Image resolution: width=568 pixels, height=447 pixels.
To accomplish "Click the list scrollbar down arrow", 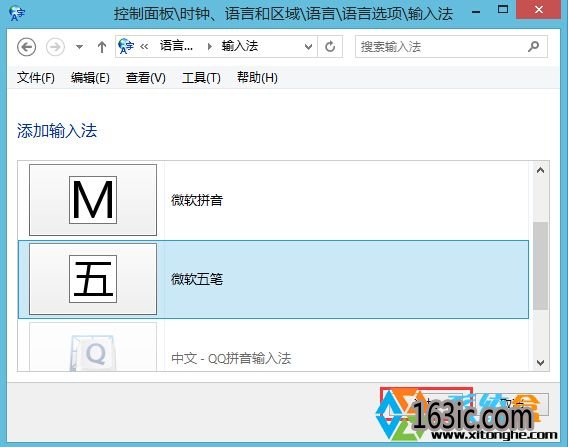I will click(540, 362).
